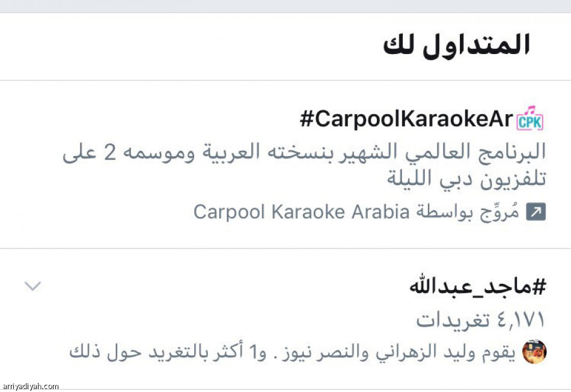The height and width of the screenshot is (392, 571).
Task: Select the "المتداول لك" trends header
Action: (457, 46)
